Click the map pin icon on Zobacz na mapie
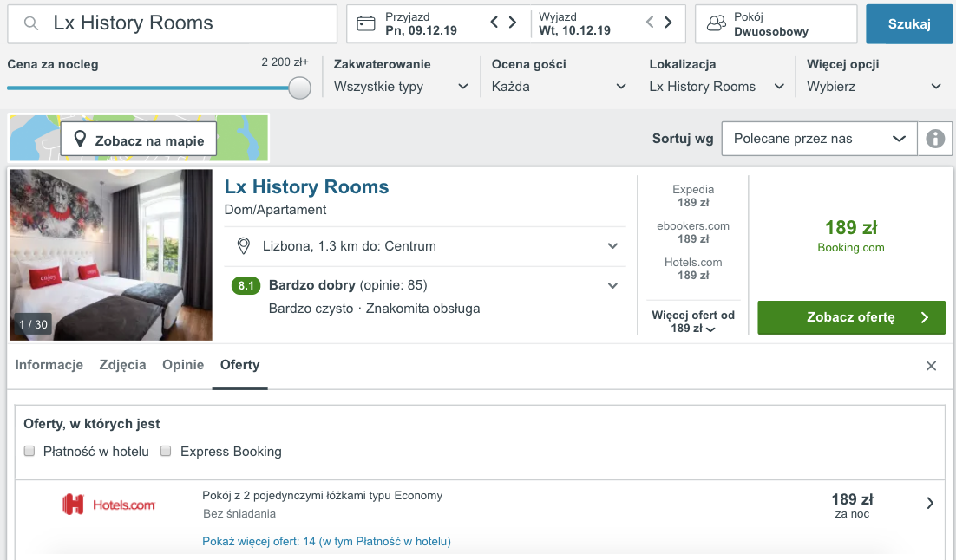This screenshot has width=956, height=560. click(80, 139)
